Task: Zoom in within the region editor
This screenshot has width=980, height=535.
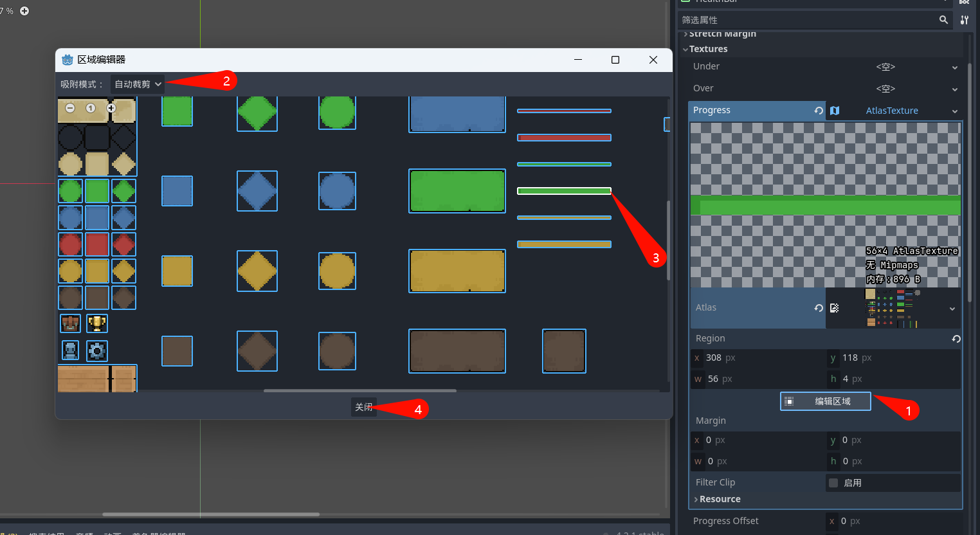Action: point(111,108)
